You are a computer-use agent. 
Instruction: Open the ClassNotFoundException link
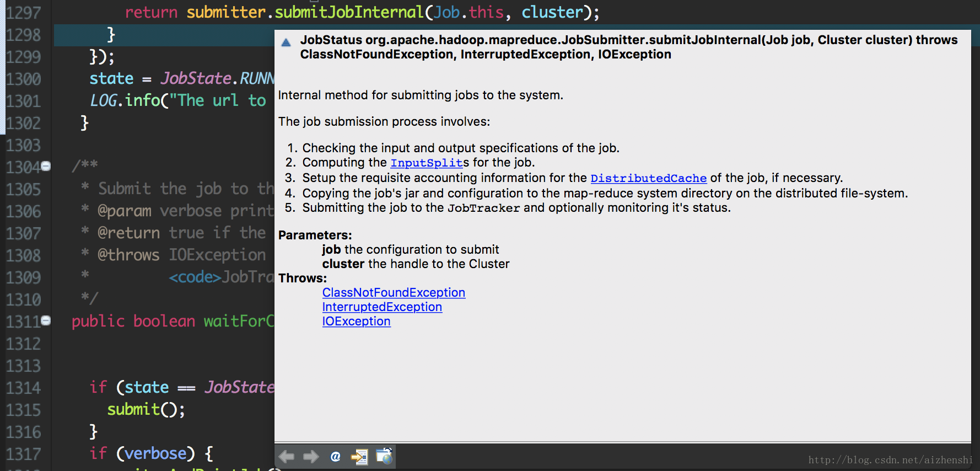(x=394, y=292)
